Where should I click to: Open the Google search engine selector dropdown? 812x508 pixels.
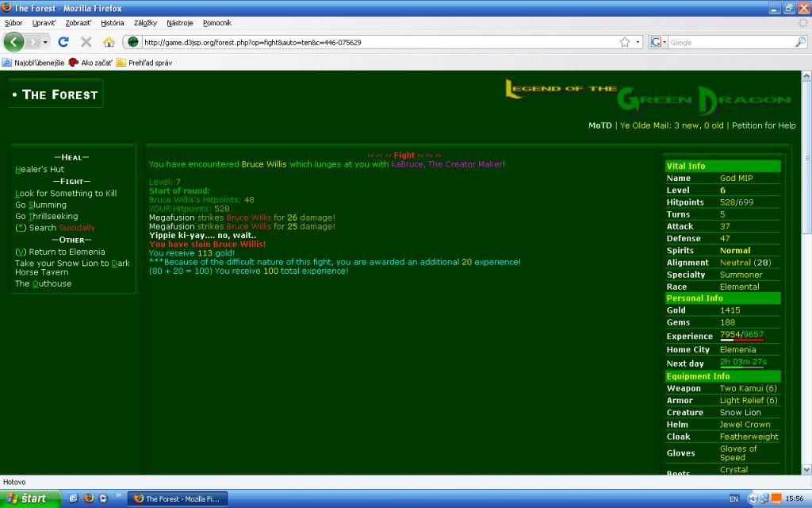point(659,42)
